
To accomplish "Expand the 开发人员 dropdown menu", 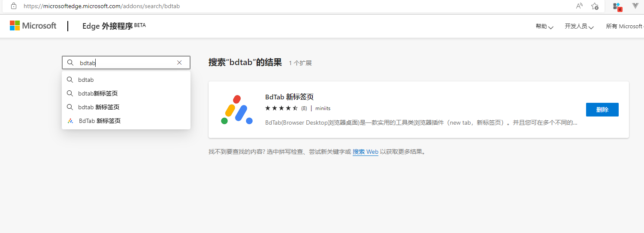I will [579, 27].
